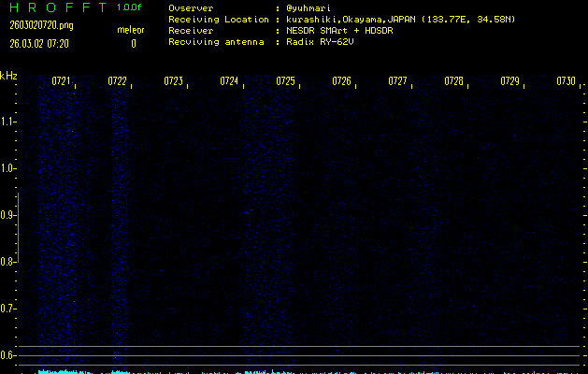Click the 0.8 kHz axis label
Screen dimensions: 588x374
pos(7,262)
